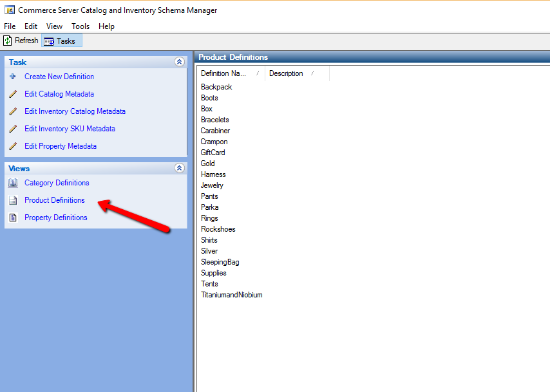Select the SleepingBag definition row
Image resolution: width=550 pixels, height=392 pixels.
pos(220,262)
